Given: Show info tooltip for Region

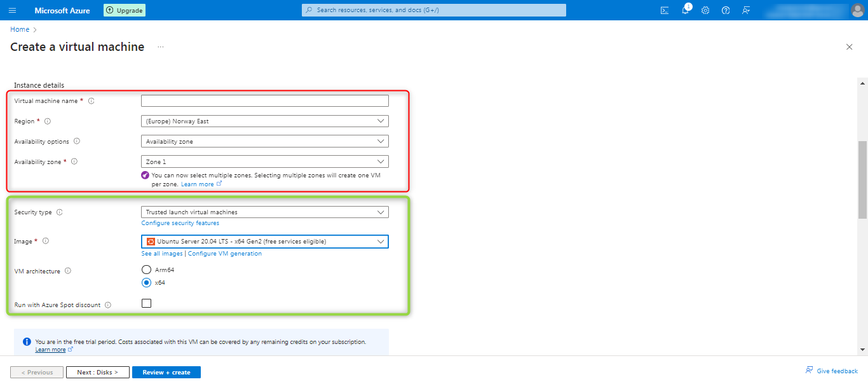Looking at the screenshot, I should [47, 121].
